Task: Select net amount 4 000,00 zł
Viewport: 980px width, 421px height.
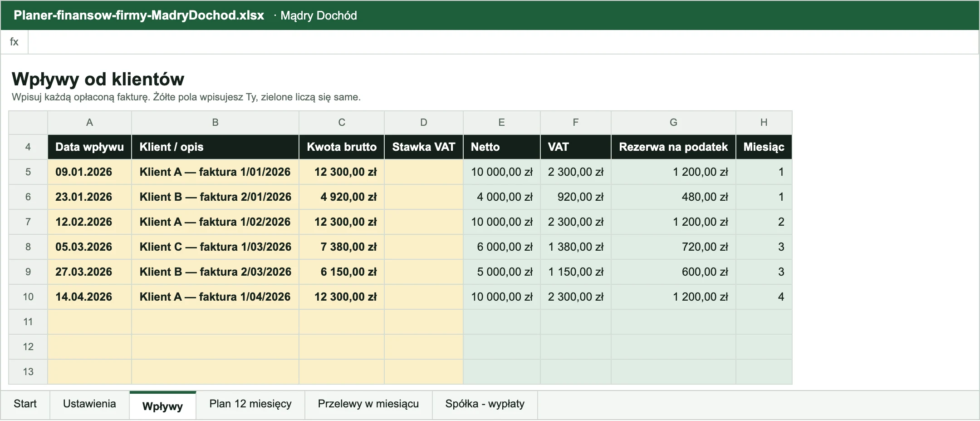Action: point(502,197)
